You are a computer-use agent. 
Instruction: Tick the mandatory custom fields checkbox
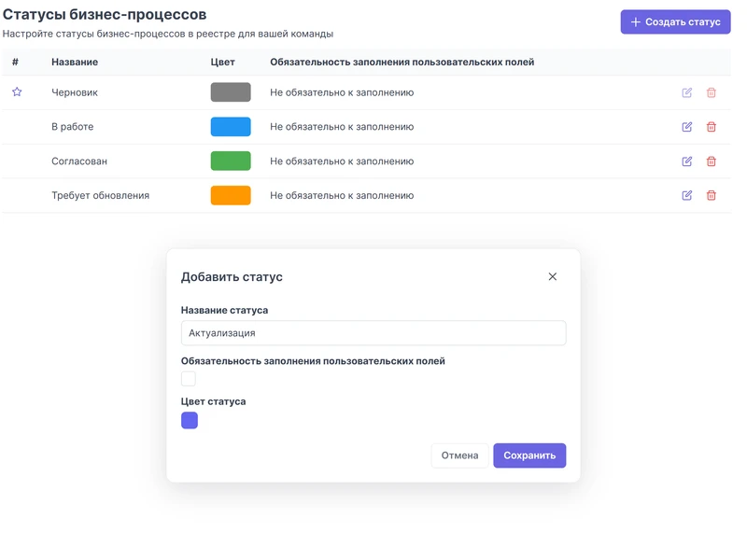[x=189, y=379]
